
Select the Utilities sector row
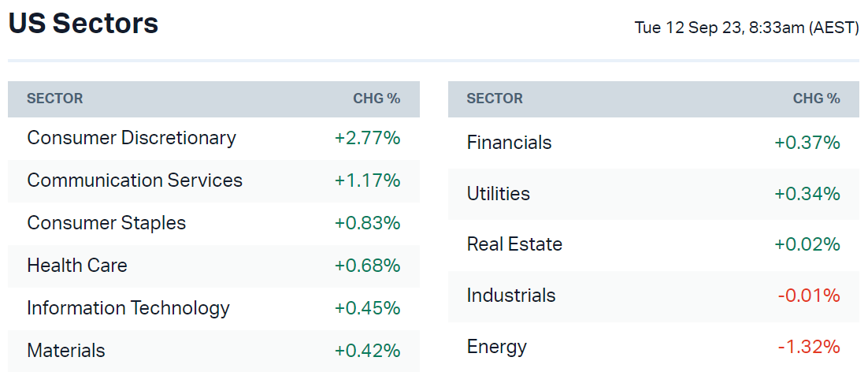click(x=498, y=194)
